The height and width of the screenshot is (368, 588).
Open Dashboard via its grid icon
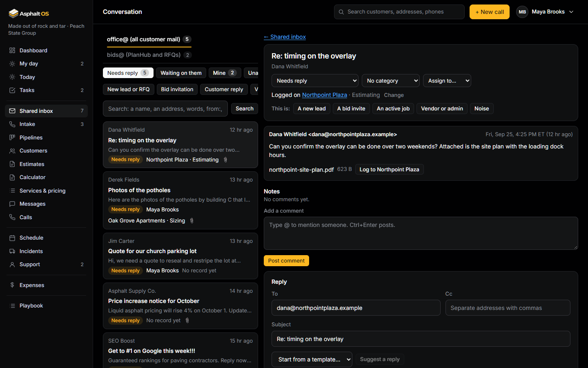point(12,50)
